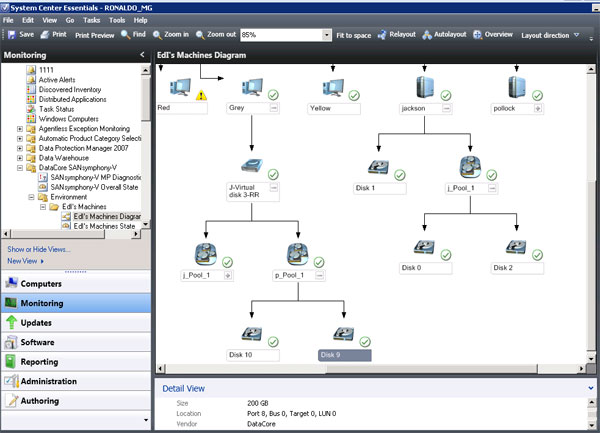Click the Overview icon
600x433 pixels.
pos(477,35)
